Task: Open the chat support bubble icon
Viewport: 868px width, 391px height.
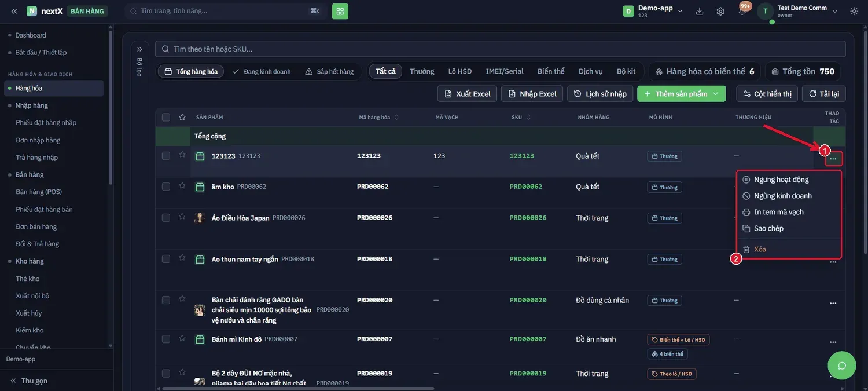Action: [842, 366]
